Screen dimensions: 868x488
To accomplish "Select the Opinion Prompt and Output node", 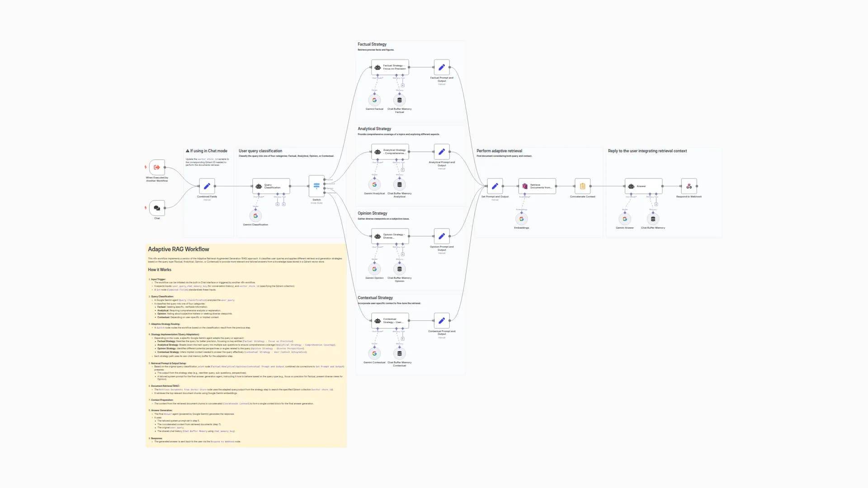I will tap(442, 236).
